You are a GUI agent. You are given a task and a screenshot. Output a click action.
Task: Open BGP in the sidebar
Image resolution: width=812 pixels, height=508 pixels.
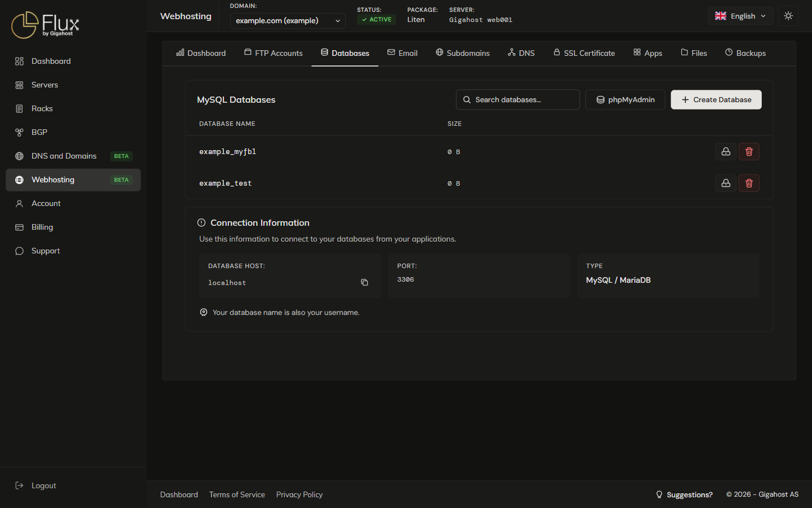[x=73, y=133]
